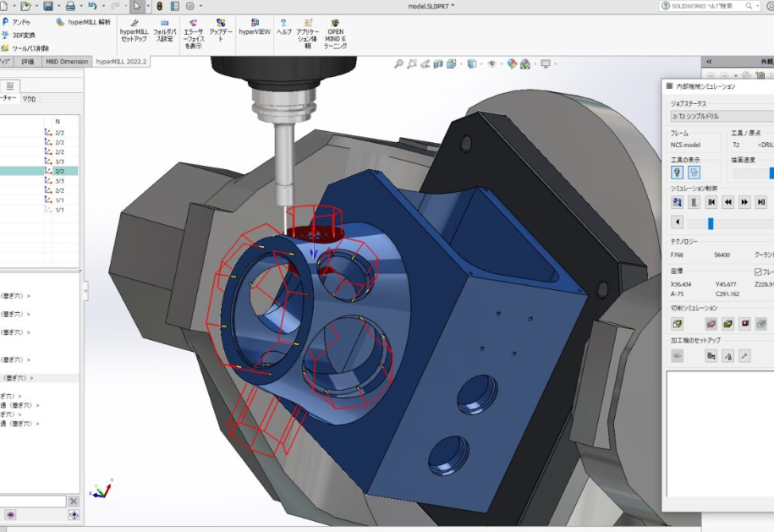
Task: Switch to the MBD Dimension tab
Action: (67, 62)
